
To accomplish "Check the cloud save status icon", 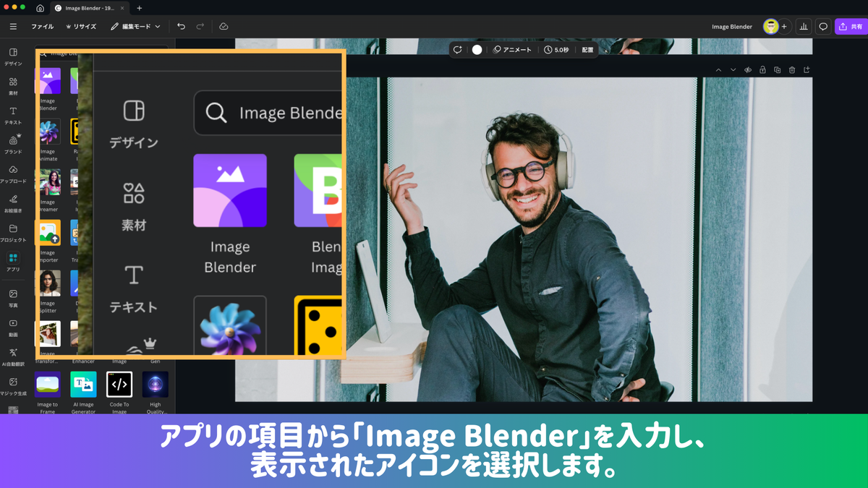I will point(224,27).
